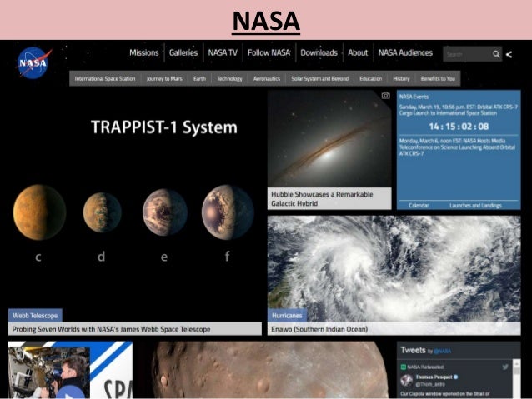Open the share icon beside search
The width and height of the screenshot is (532, 399).
[x=509, y=54]
